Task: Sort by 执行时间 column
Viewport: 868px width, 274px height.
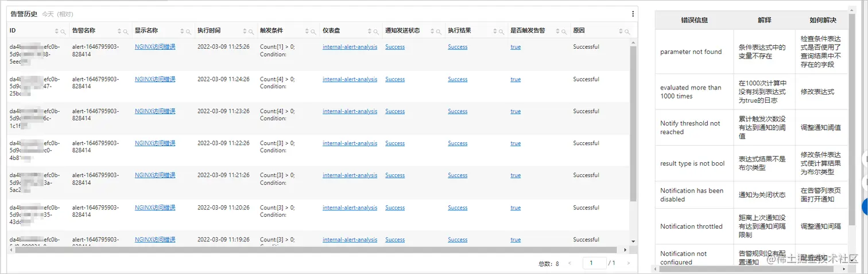Action: (x=245, y=31)
